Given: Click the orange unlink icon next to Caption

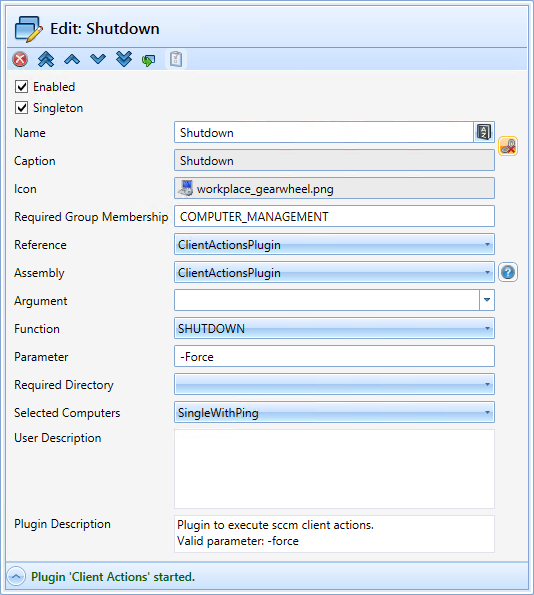Looking at the screenshot, I should pos(508,146).
